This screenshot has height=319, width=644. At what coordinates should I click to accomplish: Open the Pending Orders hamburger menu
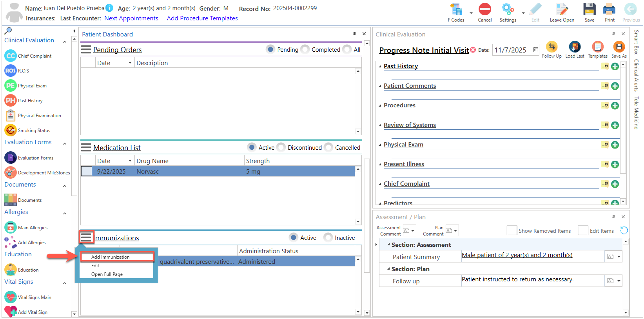point(86,49)
